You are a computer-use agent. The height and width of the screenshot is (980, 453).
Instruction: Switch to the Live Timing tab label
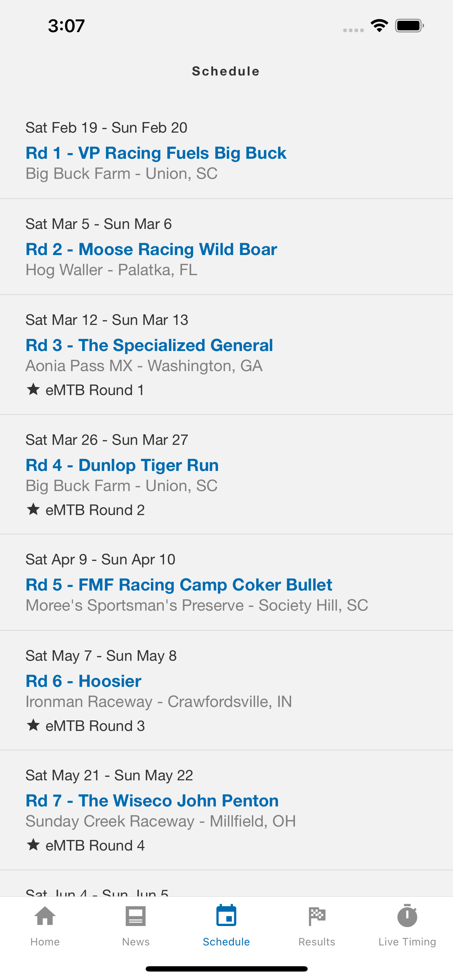click(407, 942)
